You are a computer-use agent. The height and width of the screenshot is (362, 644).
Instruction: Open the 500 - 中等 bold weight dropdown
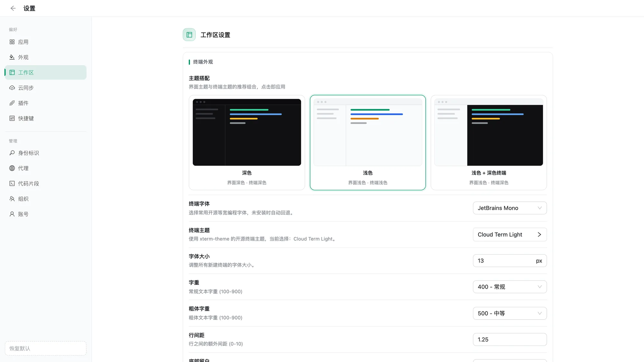[x=510, y=313]
